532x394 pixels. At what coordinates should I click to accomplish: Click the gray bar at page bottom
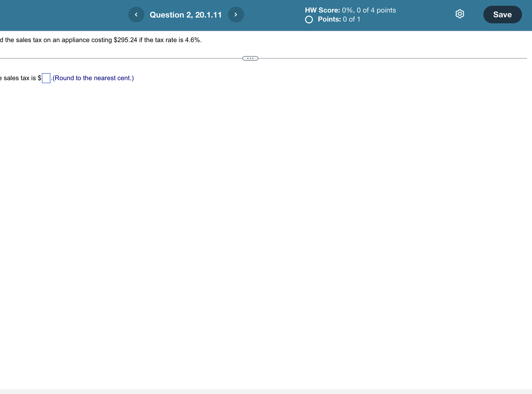click(x=266, y=391)
